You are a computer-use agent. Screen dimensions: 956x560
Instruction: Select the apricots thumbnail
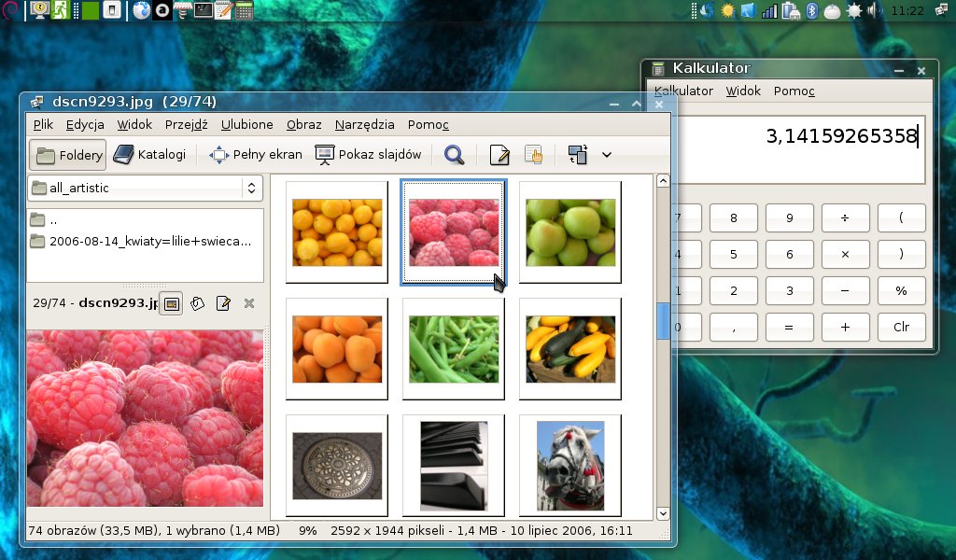[x=337, y=349]
